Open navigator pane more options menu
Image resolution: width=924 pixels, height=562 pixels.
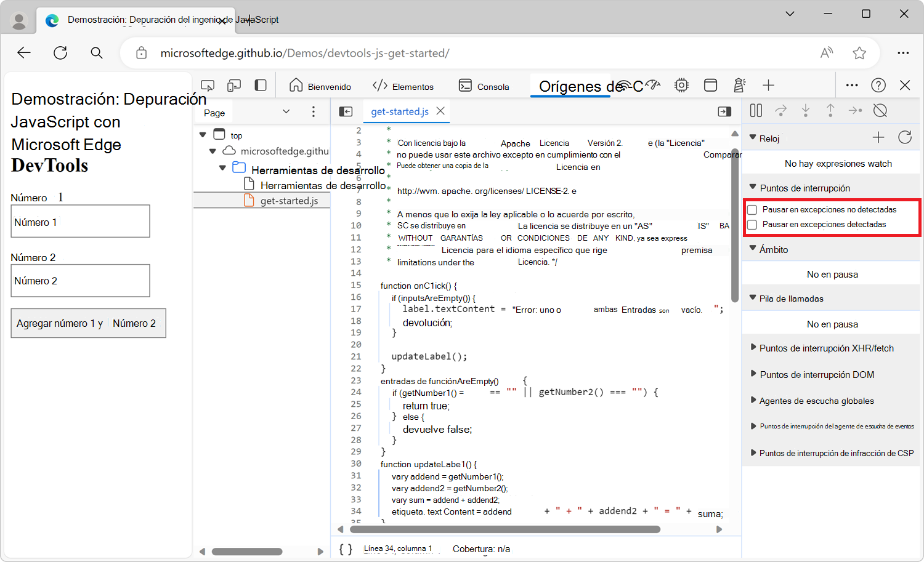(x=314, y=111)
